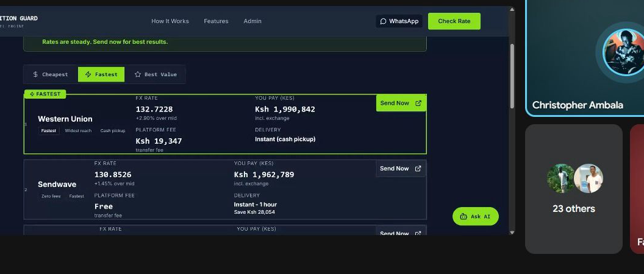
Task: Select the Best Value sorting tab
Action: [155, 74]
